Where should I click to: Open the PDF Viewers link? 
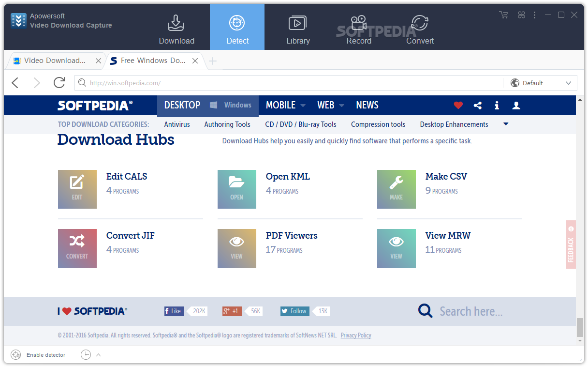click(292, 236)
